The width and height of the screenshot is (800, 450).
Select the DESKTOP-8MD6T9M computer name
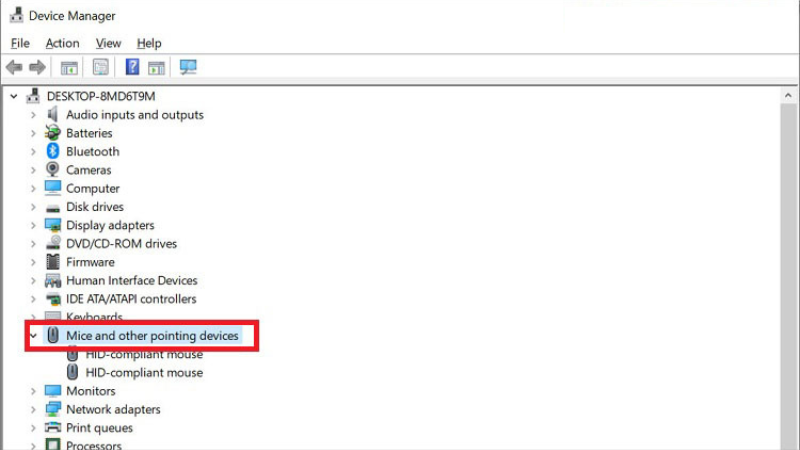coord(101,96)
